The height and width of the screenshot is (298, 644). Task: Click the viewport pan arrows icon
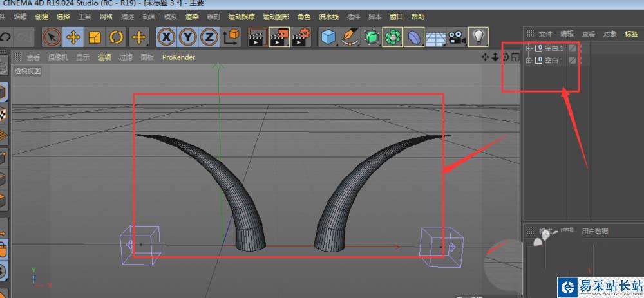coord(486,57)
